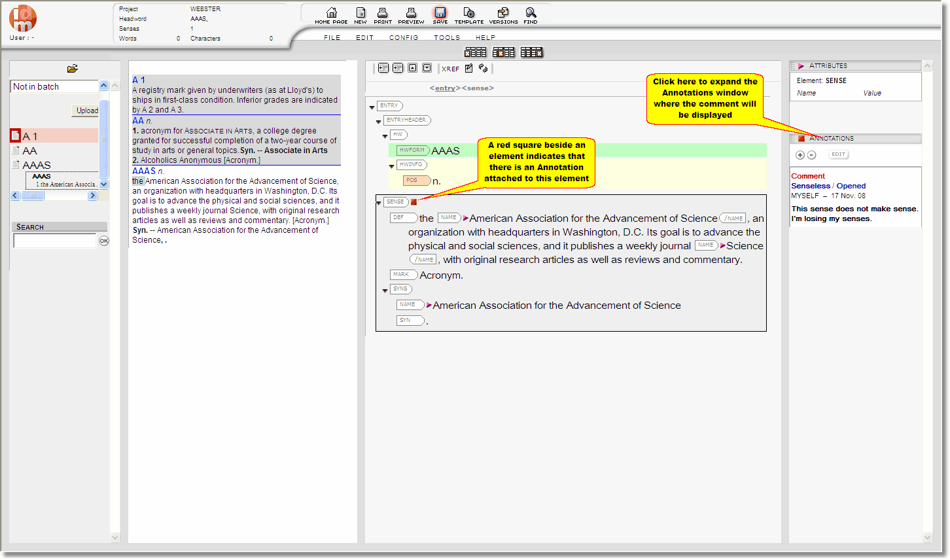Add an annotation with the plus icon
Viewport: 950px width, 560px height.
(800, 155)
